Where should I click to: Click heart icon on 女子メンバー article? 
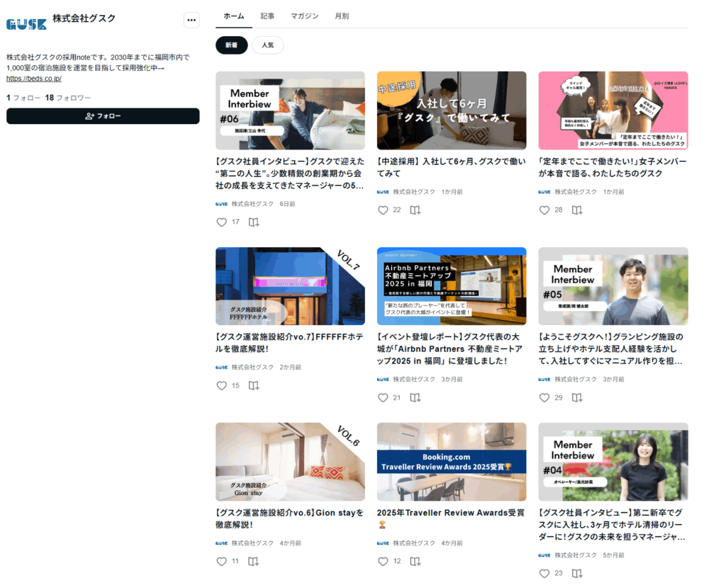[x=544, y=210]
